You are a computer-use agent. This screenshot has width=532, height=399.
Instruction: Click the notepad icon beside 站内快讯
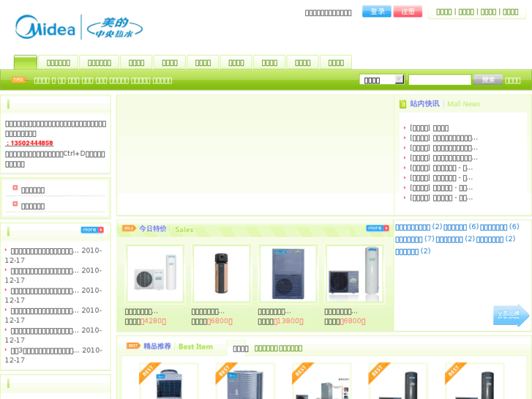coord(402,104)
